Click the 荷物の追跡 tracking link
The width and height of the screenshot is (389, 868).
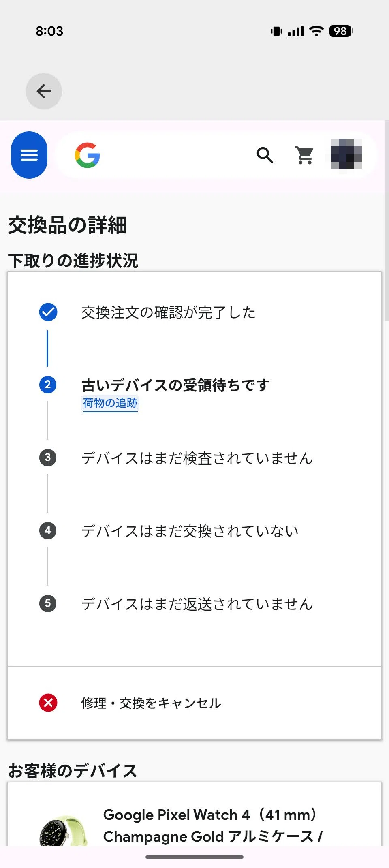pos(110,403)
